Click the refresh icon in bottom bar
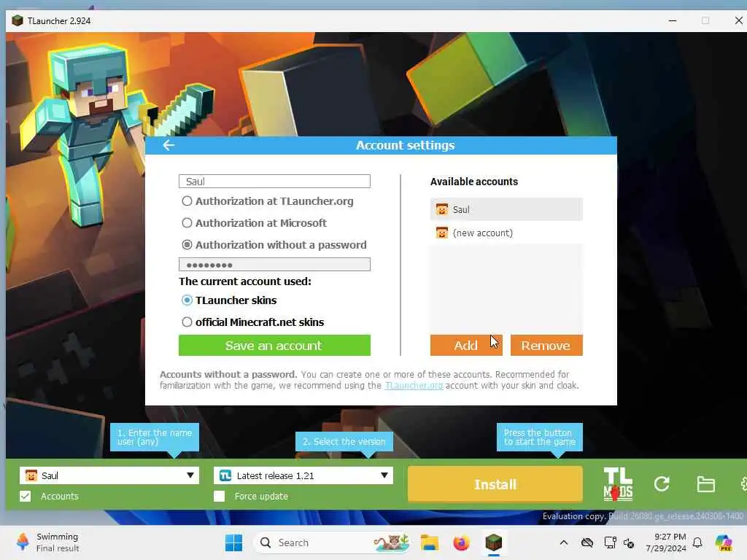747x560 pixels. (x=662, y=484)
